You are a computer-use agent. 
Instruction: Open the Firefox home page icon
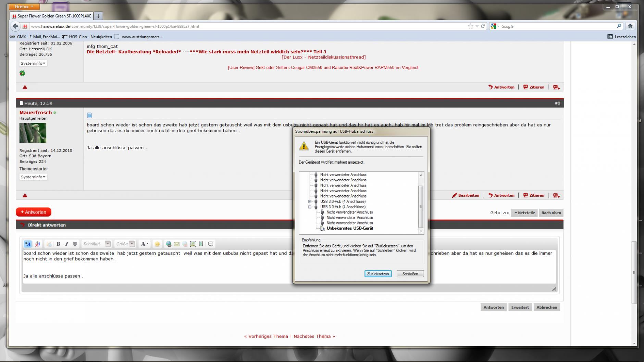coord(630,26)
